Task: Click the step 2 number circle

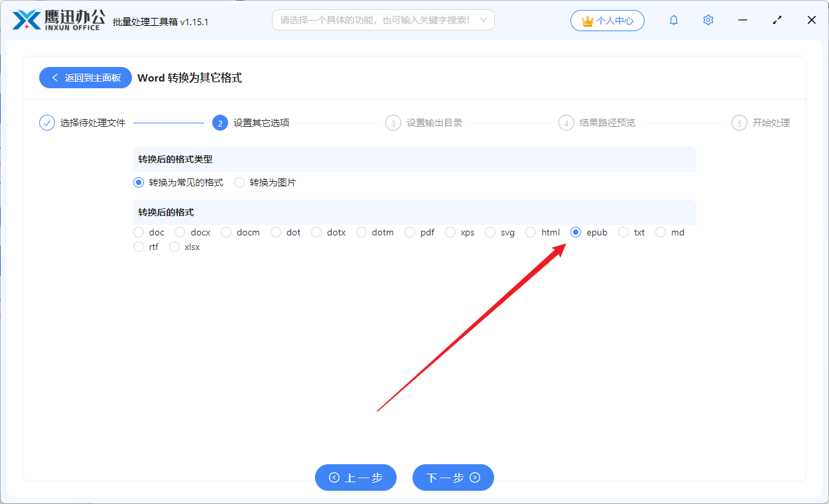Action: 220,123
